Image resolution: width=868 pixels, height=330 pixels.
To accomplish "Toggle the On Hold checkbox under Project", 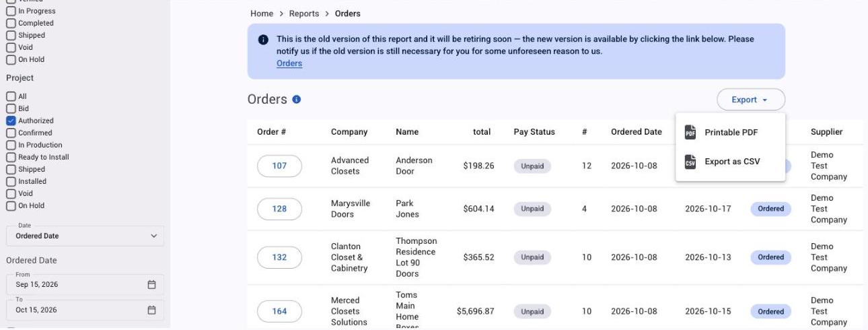I will [11, 205].
